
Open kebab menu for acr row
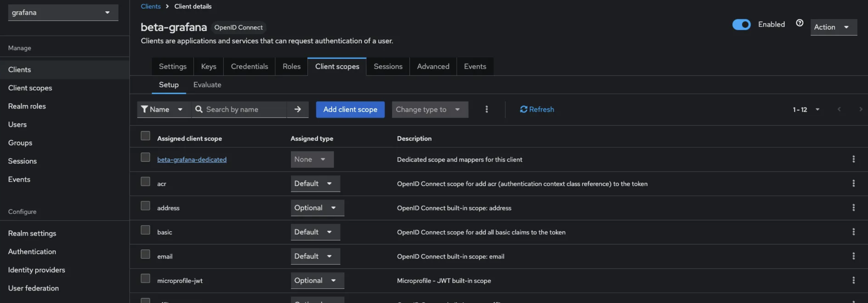[x=853, y=183]
